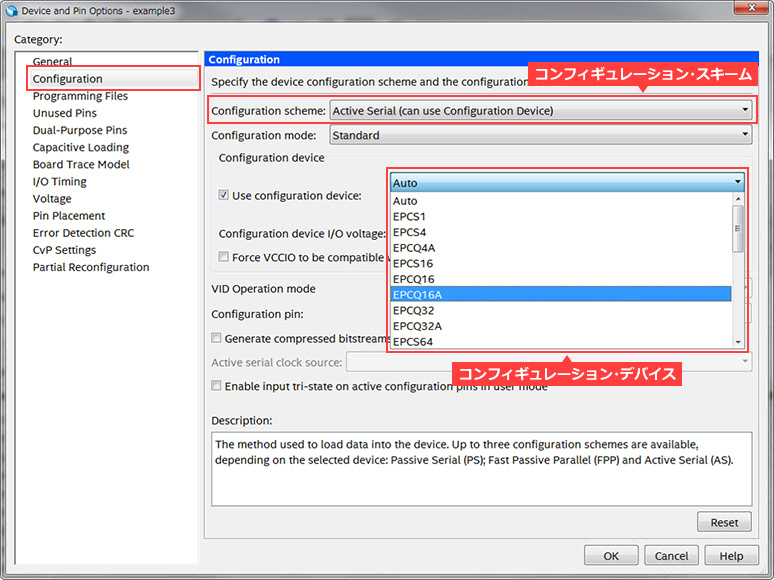Click the device list scrollbar thumb
This screenshot has height=580, width=774.
[x=738, y=229]
